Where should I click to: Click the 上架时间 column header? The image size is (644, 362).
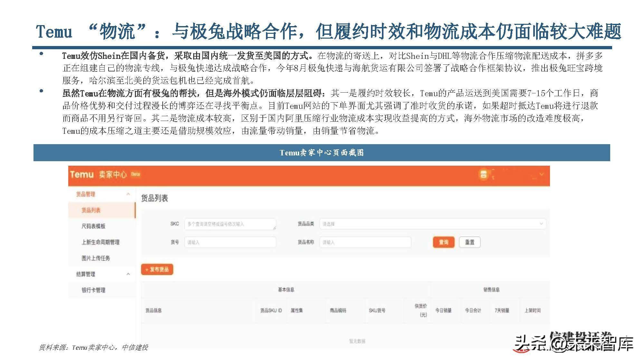(533, 311)
